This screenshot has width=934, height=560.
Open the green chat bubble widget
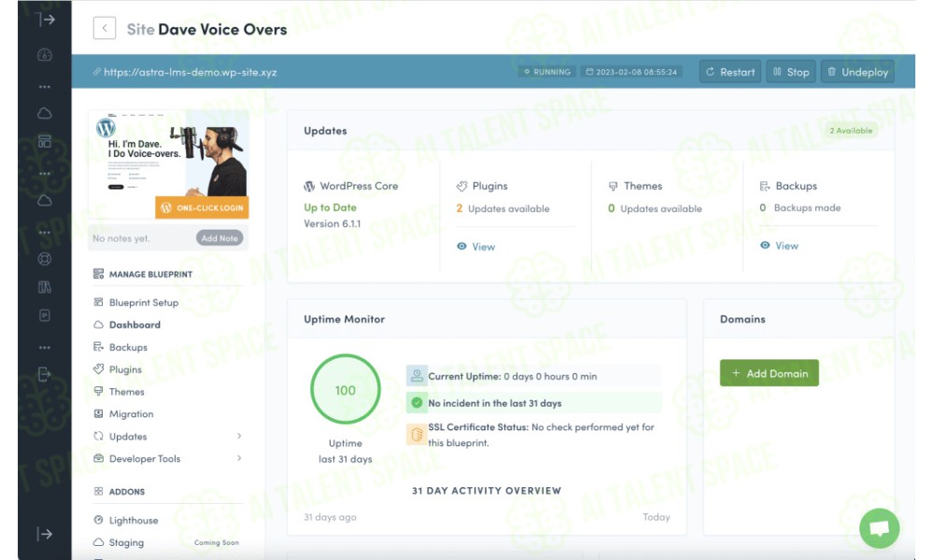tap(879, 528)
